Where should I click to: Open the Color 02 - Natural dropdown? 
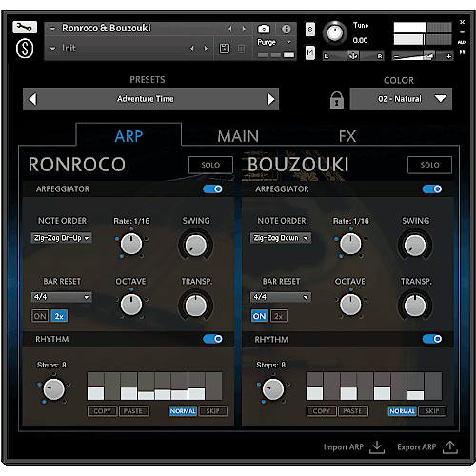click(401, 99)
